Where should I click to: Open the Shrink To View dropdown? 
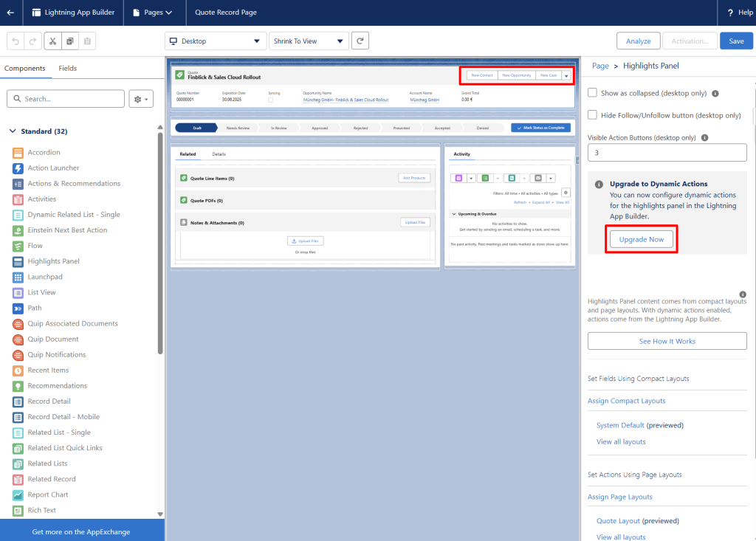[308, 41]
